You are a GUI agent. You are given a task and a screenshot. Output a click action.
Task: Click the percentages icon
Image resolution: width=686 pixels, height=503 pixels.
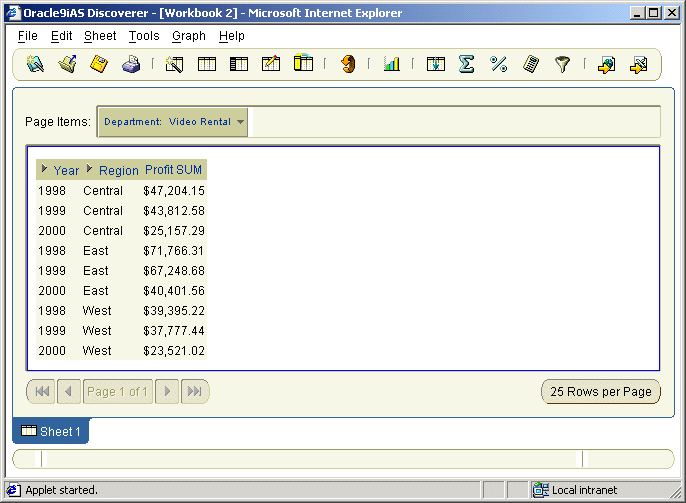(x=498, y=64)
